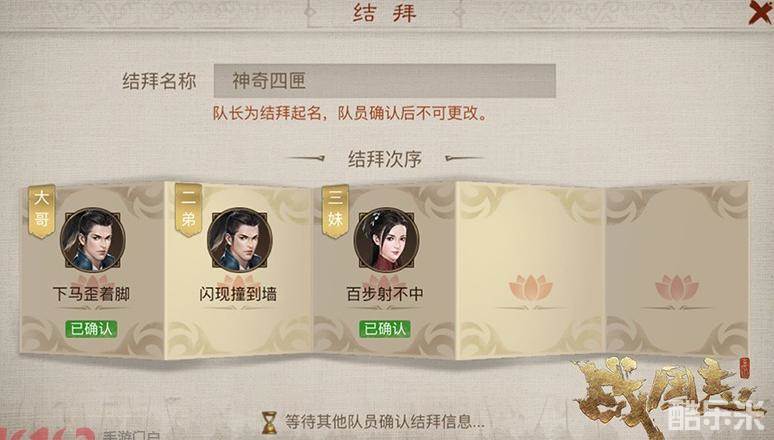This screenshot has width=774, height=440.
Task: Click the 结拜次序 section heading
Action: (x=385, y=159)
